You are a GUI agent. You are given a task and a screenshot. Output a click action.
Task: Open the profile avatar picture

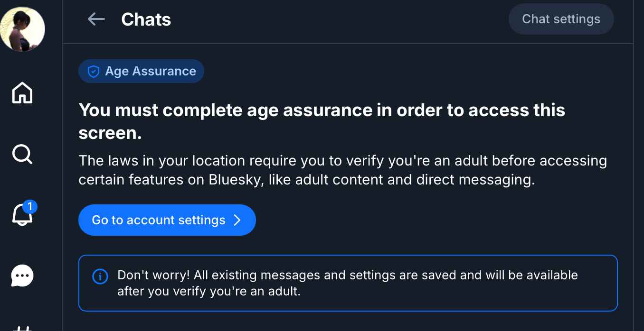tap(22, 29)
